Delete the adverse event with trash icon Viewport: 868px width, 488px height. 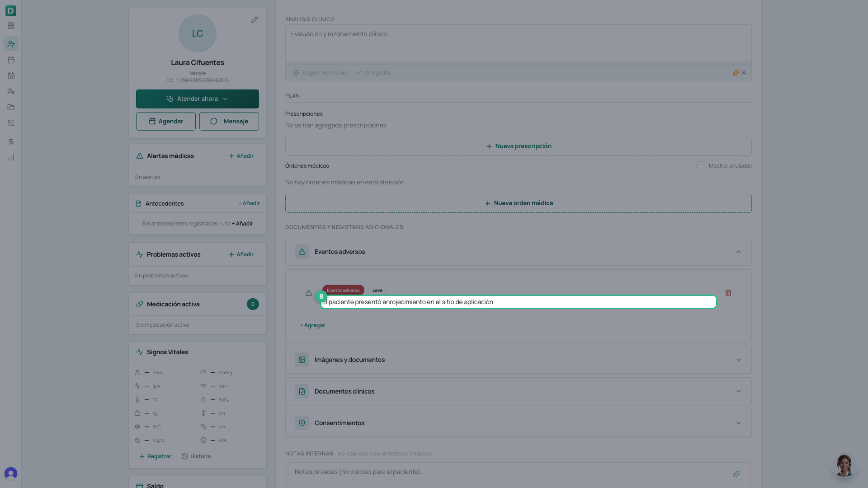[728, 293]
